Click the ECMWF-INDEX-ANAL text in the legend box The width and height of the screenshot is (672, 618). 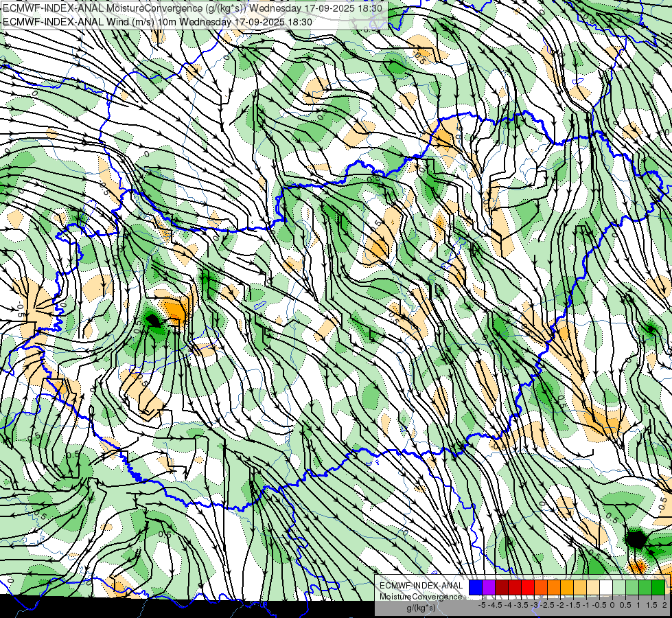(x=421, y=586)
